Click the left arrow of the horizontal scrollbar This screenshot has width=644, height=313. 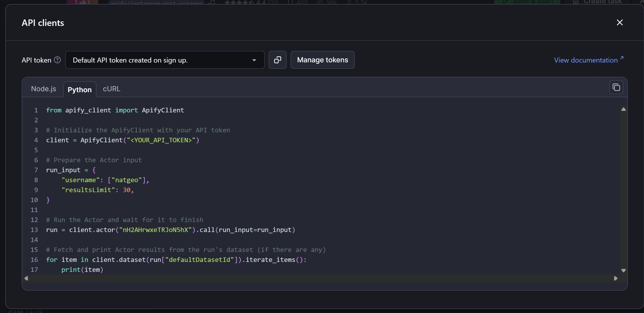[26, 278]
